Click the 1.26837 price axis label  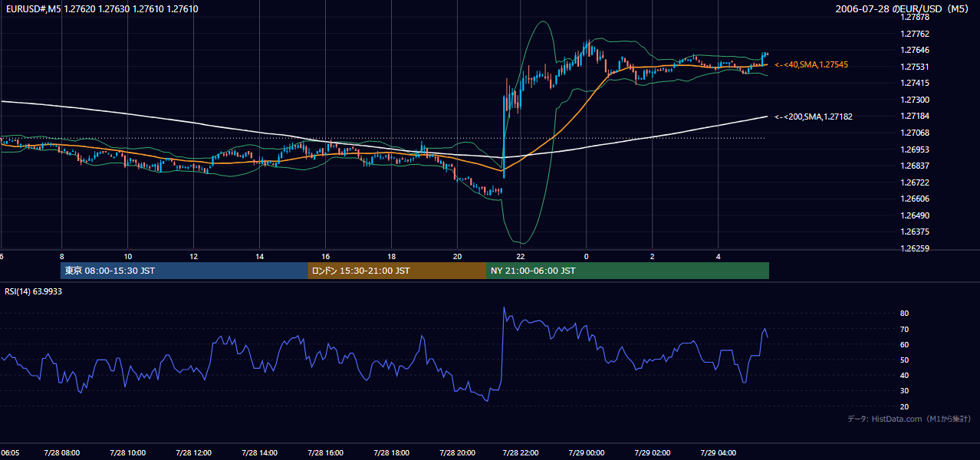pos(914,166)
